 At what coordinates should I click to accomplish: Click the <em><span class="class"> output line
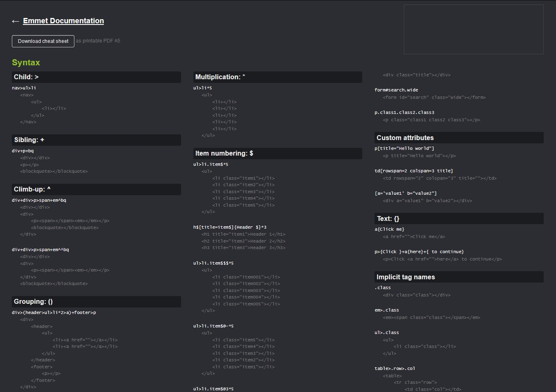point(432,317)
